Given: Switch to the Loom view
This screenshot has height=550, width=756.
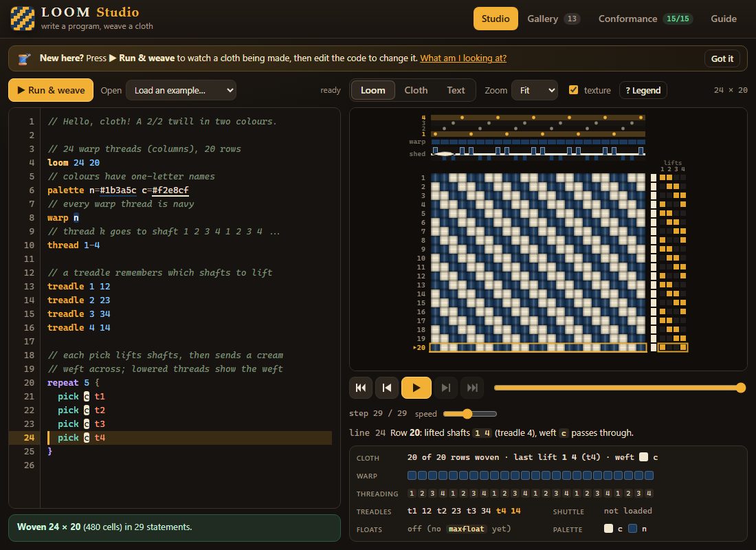Looking at the screenshot, I should (x=373, y=90).
